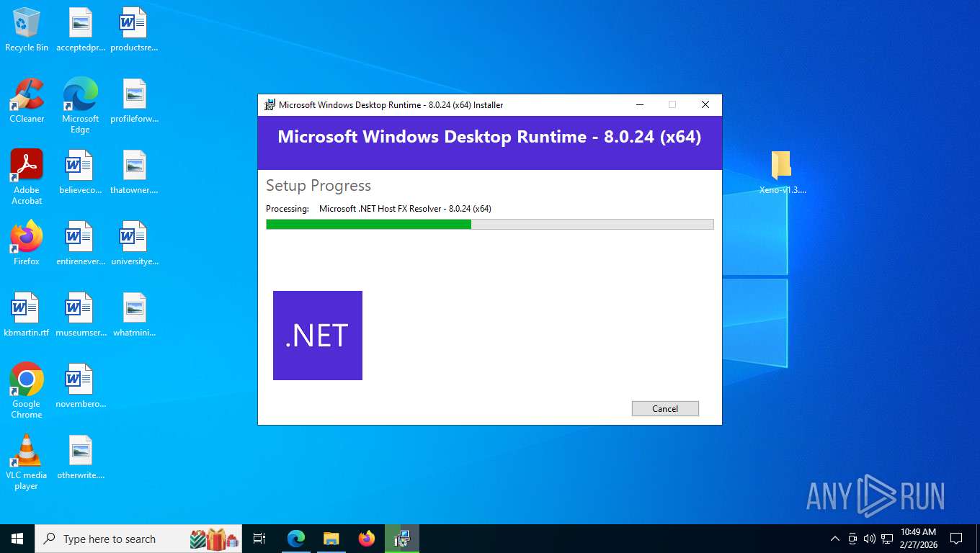Select the Microsoft Edge desktop shortcut

81,106
